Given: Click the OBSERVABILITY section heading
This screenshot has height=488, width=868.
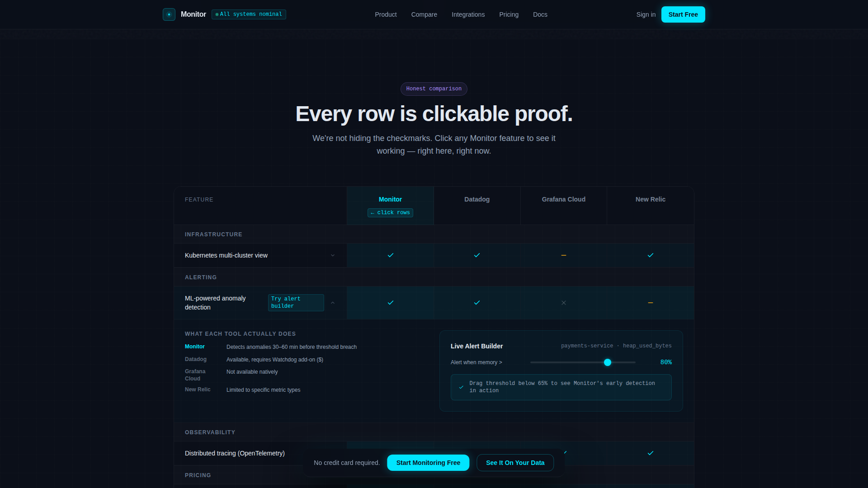Looking at the screenshot, I should coord(210,432).
